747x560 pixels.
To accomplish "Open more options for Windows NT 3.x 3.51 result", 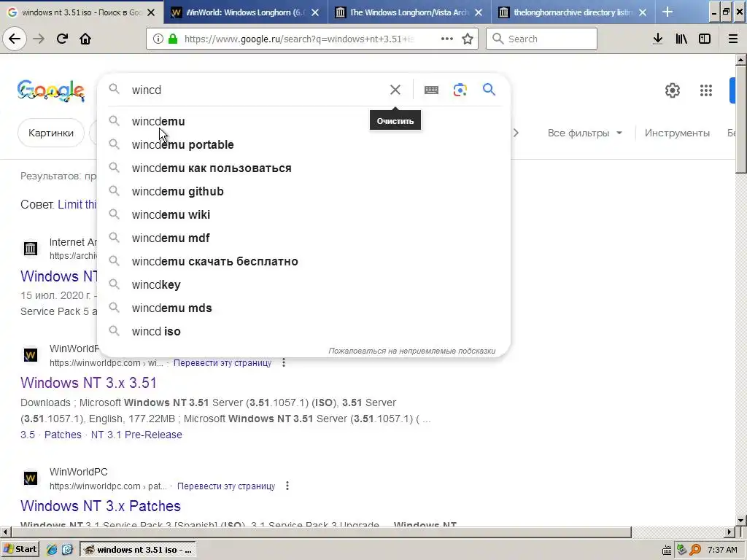I will [x=284, y=363].
